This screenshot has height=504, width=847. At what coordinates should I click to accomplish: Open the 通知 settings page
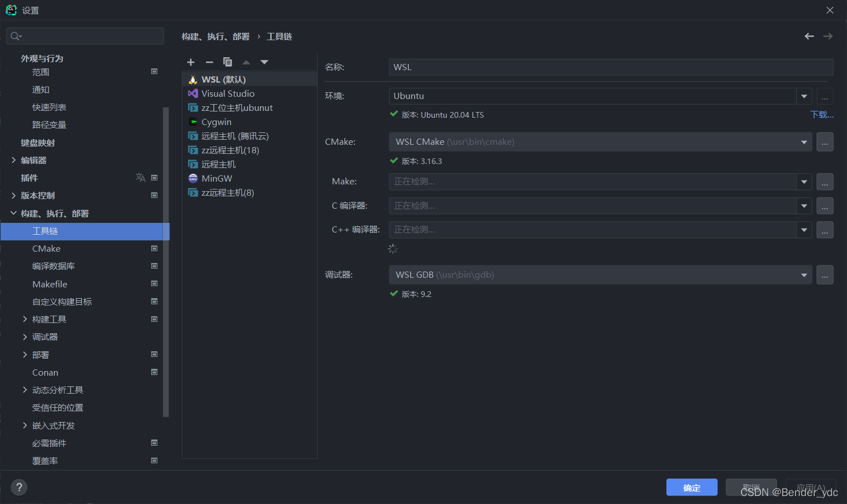pyautogui.click(x=41, y=89)
